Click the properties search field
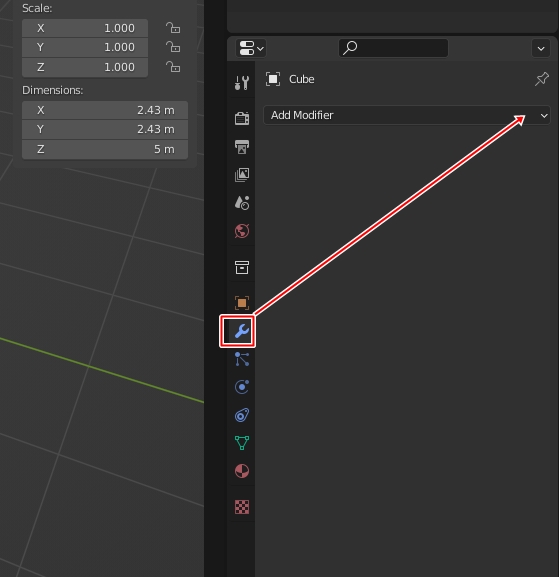This screenshot has width=559, height=577. (393, 48)
